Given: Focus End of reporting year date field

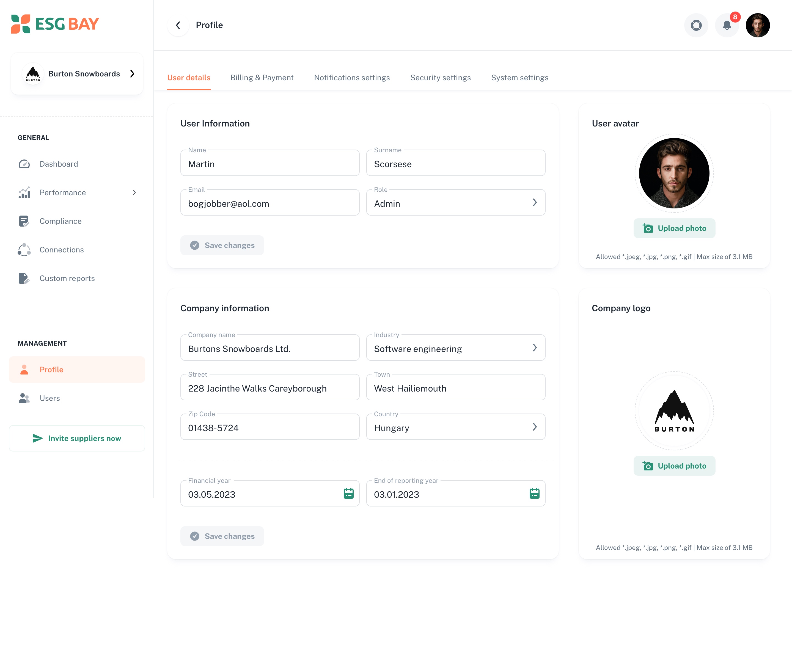Looking at the screenshot, I should (x=456, y=494).
